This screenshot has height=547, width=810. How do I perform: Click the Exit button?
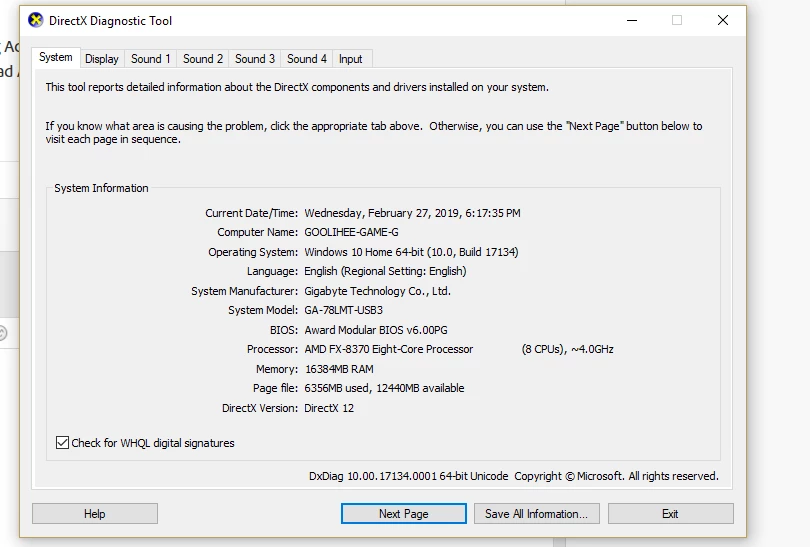click(x=671, y=514)
